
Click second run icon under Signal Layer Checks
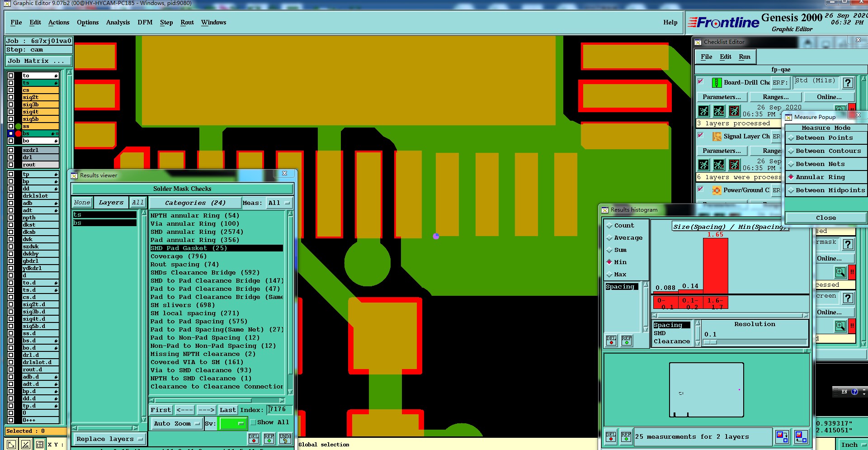pos(719,165)
